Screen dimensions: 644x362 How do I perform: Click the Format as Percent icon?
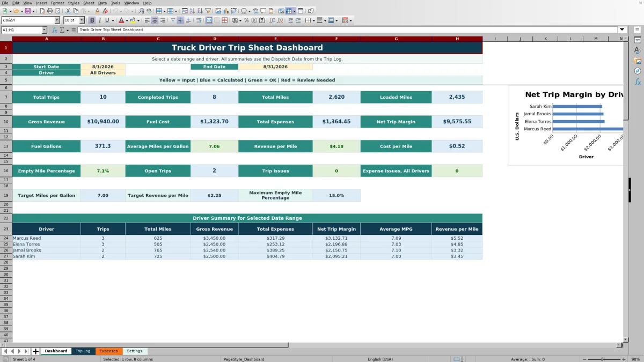(x=246, y=20)
